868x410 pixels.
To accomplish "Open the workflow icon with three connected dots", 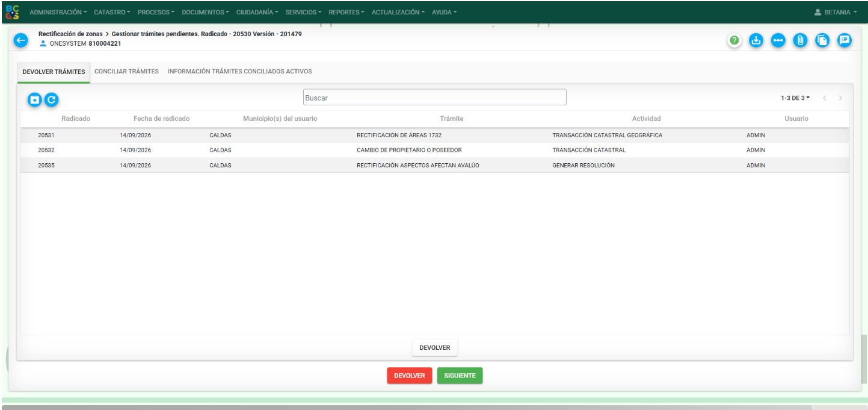I will (778, 40).
